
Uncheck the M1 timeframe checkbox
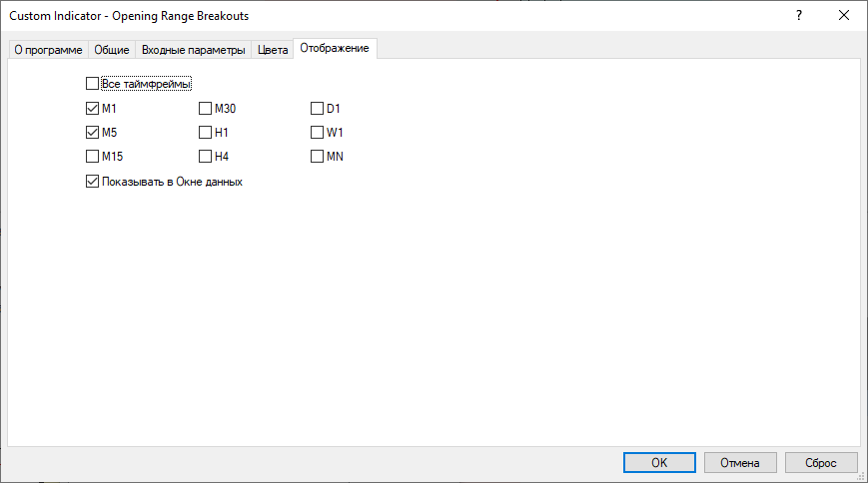click(93, 108)
